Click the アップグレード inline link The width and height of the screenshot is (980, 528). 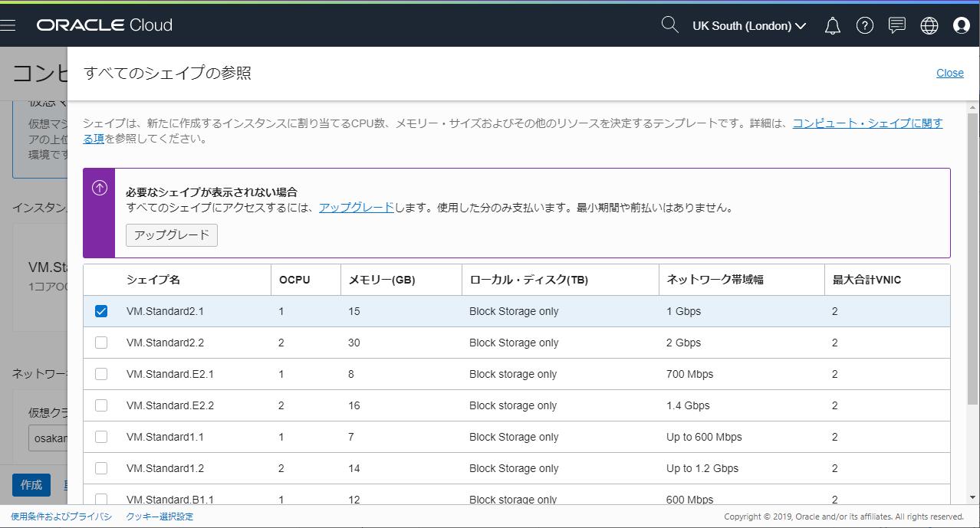tap(357, 208)
